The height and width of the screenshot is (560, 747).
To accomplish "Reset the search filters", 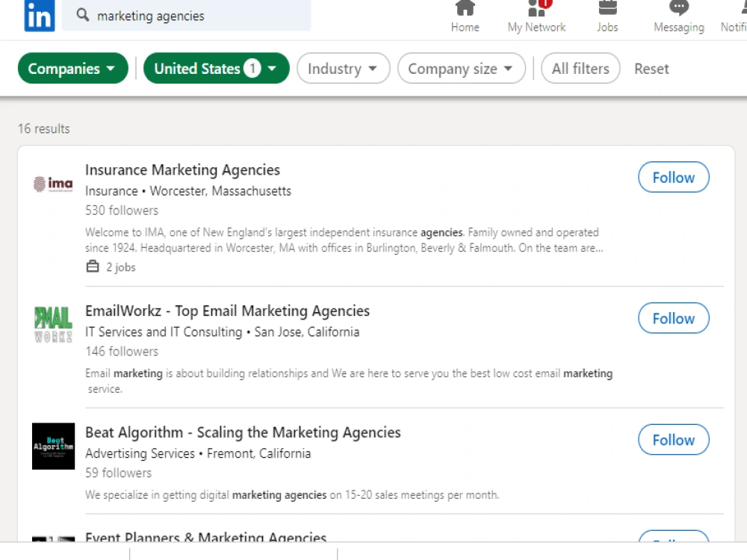I will (651, 69).
